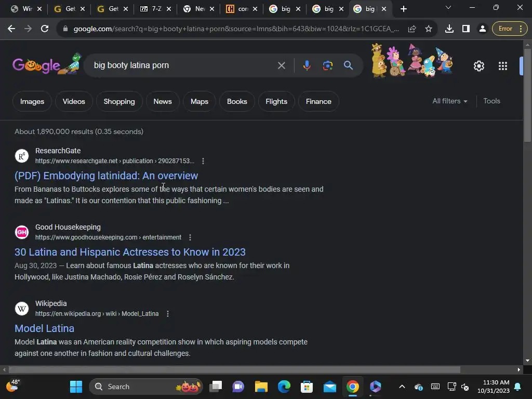
Task: Bookmark this page with the star icon
Action: (x=429, y=29)
